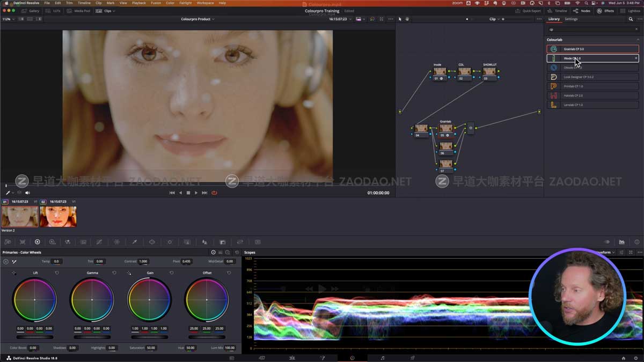Open the Workspace menu
This screenshot has height=362, width=644.
coord(205,3)
